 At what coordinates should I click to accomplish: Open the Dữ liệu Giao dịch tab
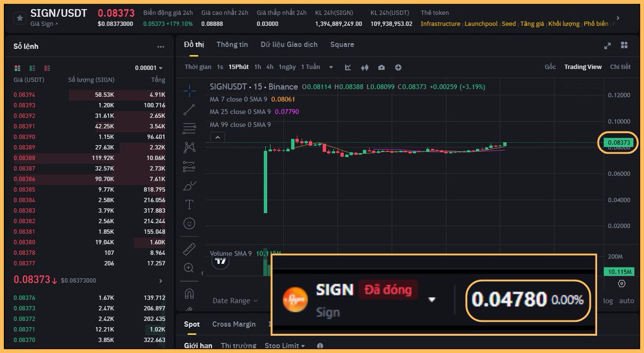289,45
